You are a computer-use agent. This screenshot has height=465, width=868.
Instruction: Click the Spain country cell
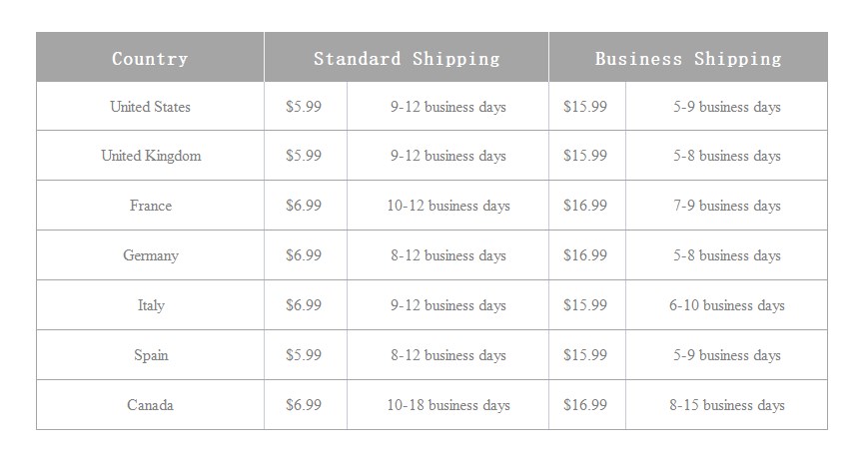pyautogui.click(x=150, y=354)
